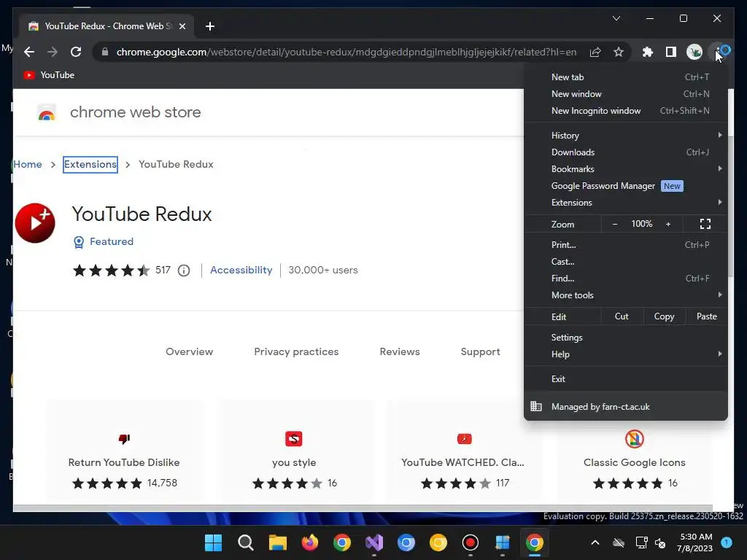Viewport: 747px width, 560px height.
Task: Open the Extensions puzzle icon
Action: [x=648, y=52]
